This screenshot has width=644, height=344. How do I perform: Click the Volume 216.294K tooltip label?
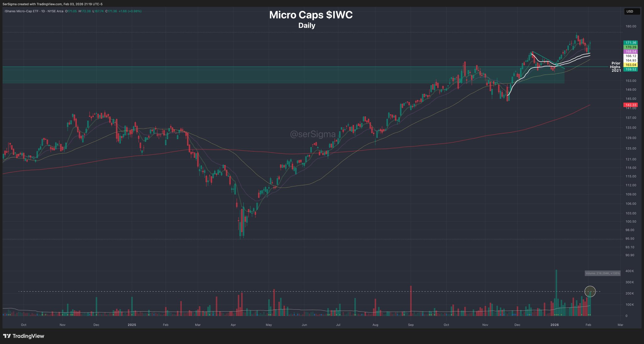602,273
